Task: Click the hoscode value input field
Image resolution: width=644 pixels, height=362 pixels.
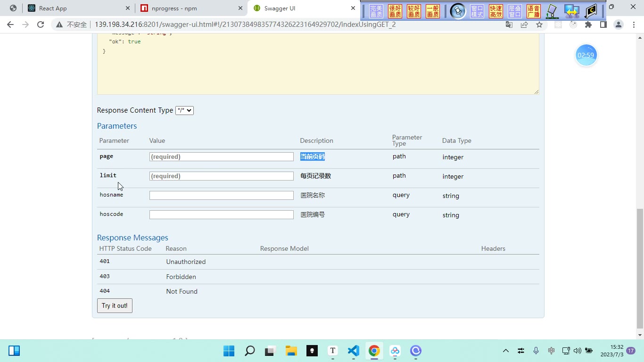Action: coord(222,214)
